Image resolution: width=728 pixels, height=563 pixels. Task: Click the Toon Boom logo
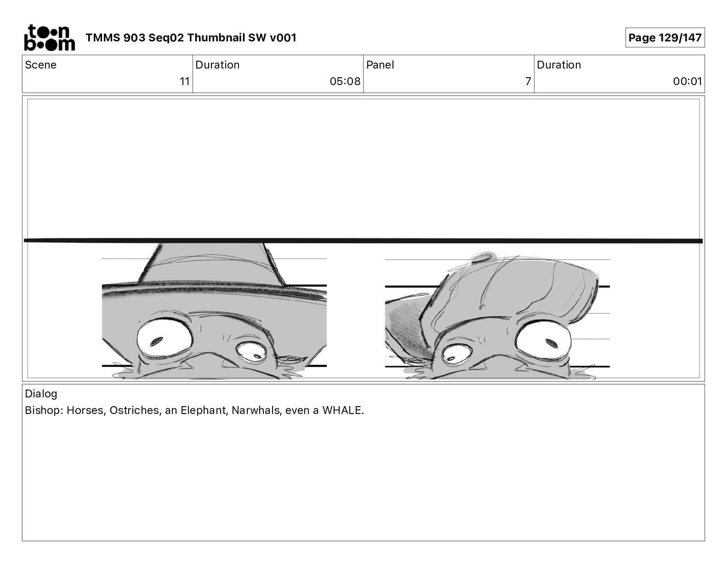click(x=49, y=37)
